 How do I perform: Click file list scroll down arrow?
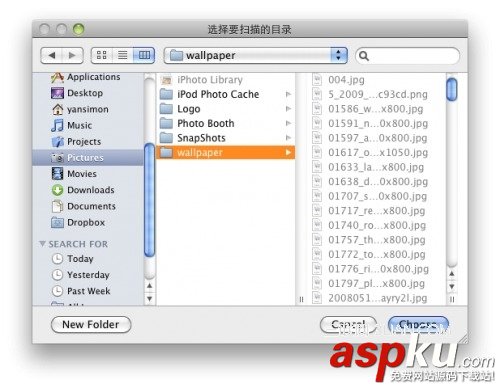click(x=452, y=286)
